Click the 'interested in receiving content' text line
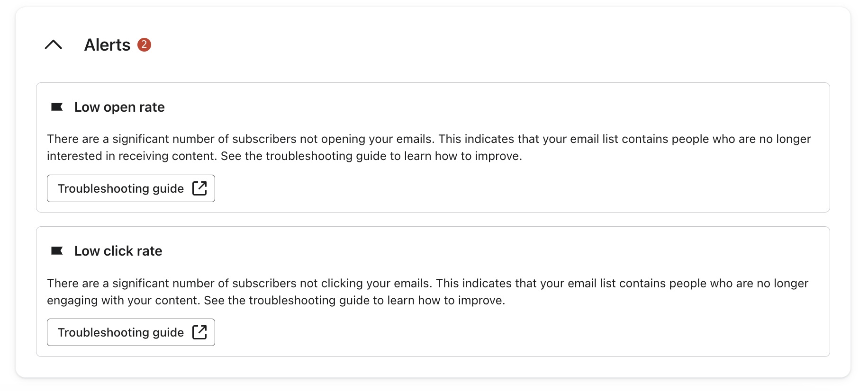The width and height of the screenshot is (868, 391). (x=133, y=156)
